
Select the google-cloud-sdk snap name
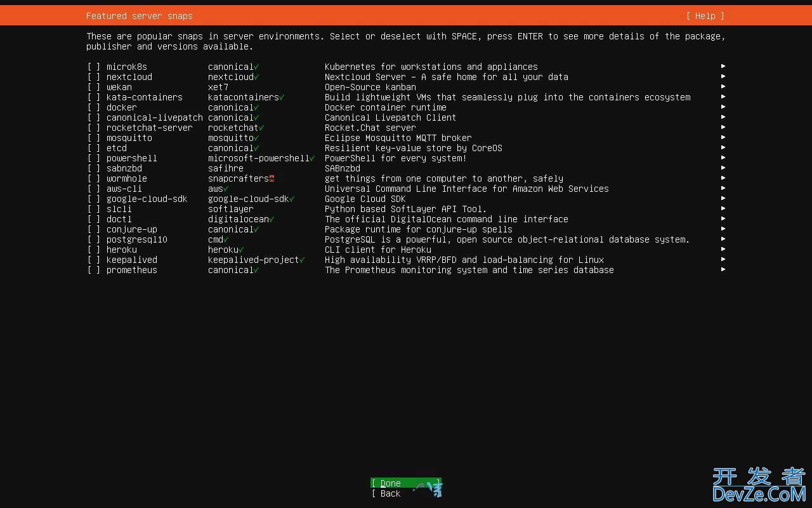click(147, 199)
